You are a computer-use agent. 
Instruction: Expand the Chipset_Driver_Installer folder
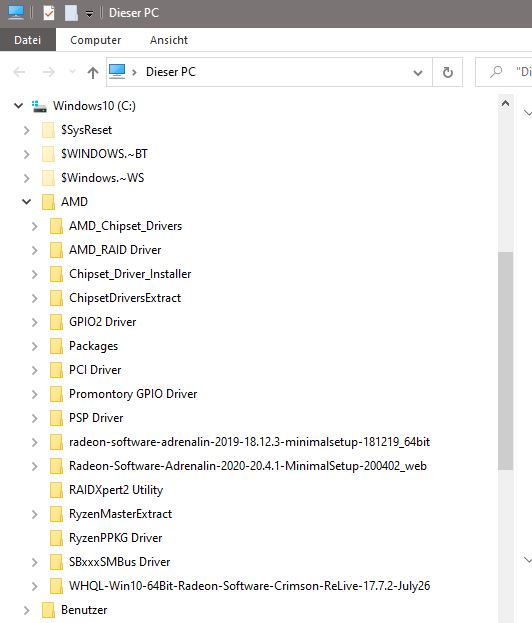pos(35,275)
